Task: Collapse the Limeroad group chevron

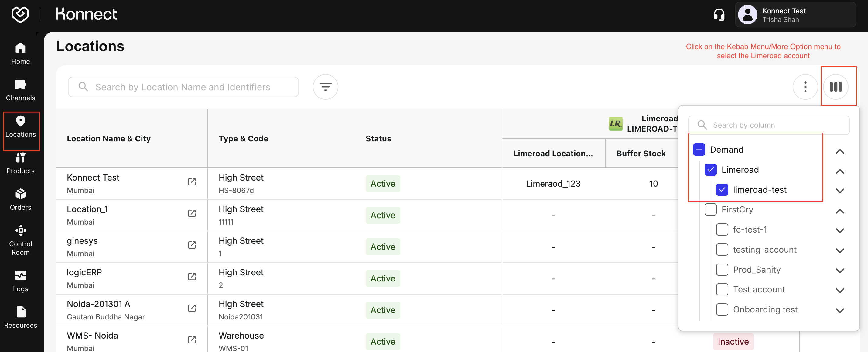Action: pos(840,171)
